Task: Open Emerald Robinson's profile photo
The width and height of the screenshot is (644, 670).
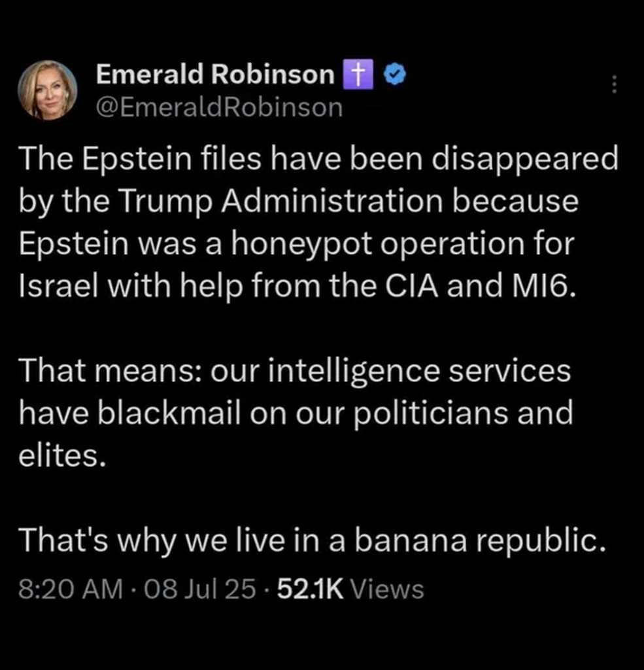Action: (47, 90)
